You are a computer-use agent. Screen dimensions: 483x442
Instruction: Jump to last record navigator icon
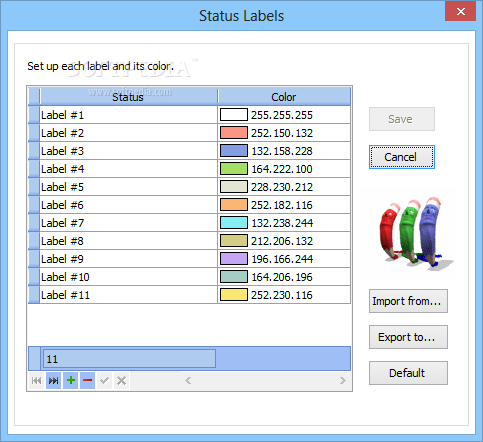[x=53, y=380]
